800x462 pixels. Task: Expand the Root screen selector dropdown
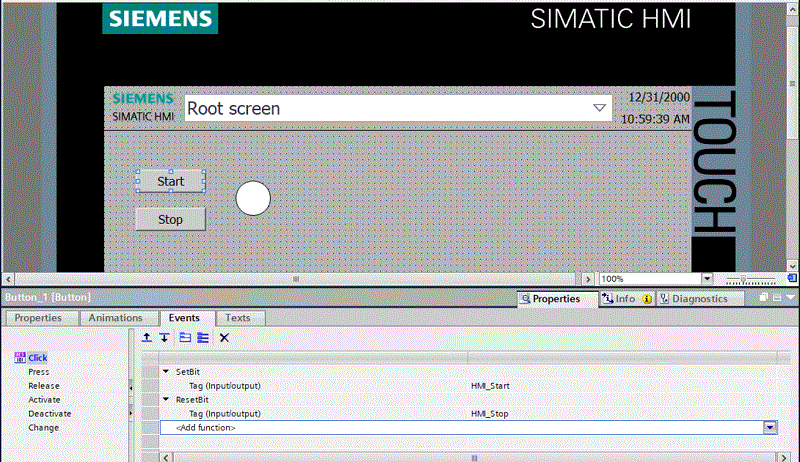click(600, 108)
